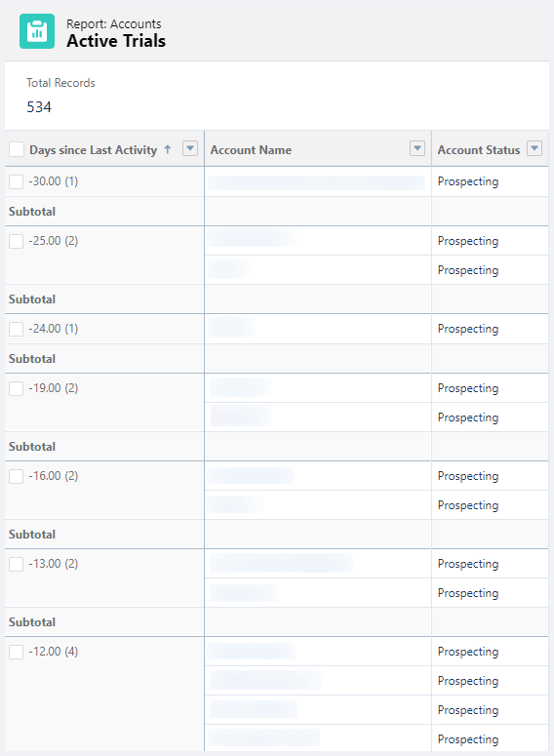
Task: Click the Account Status column header text
Action: coord(479,150)
